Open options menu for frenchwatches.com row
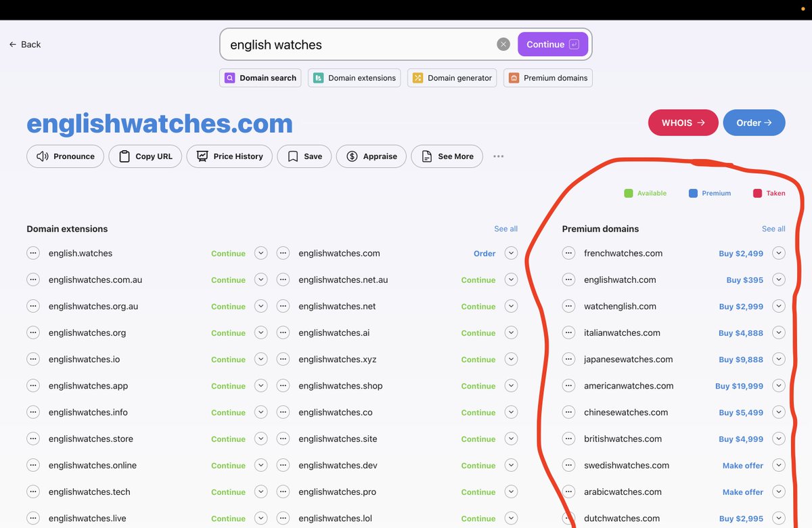Screen dimensions: 812x528 [x=568, y=253]
